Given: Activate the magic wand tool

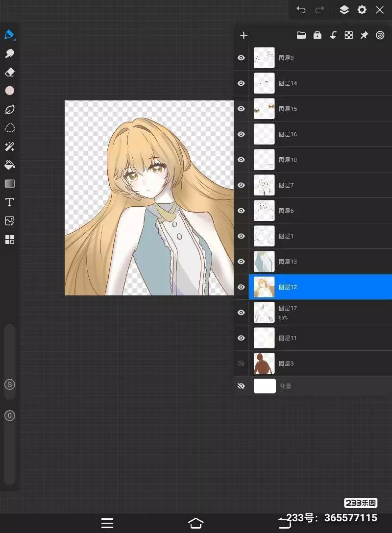Looking at the screenshot, I should point(9,146).
